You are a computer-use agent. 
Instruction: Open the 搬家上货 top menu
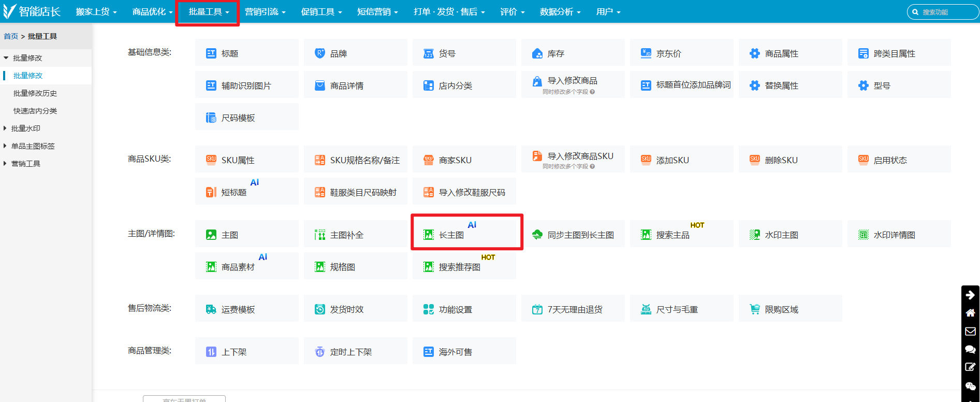(96, 12)
